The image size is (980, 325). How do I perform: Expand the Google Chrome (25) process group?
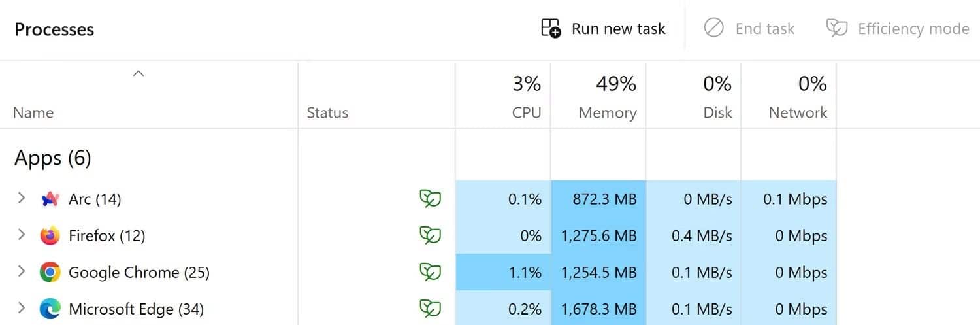[x=21, y=271]
